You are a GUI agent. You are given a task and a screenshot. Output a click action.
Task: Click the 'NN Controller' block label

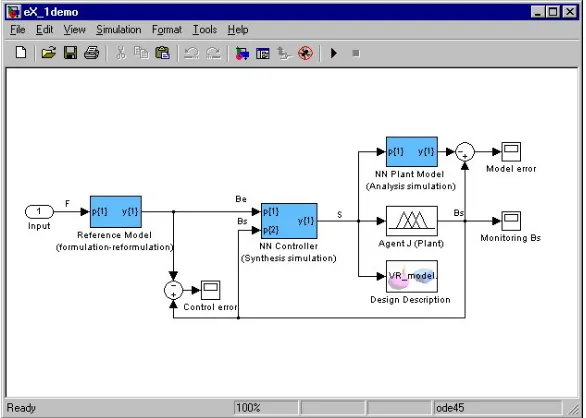(x=289, y=246)
